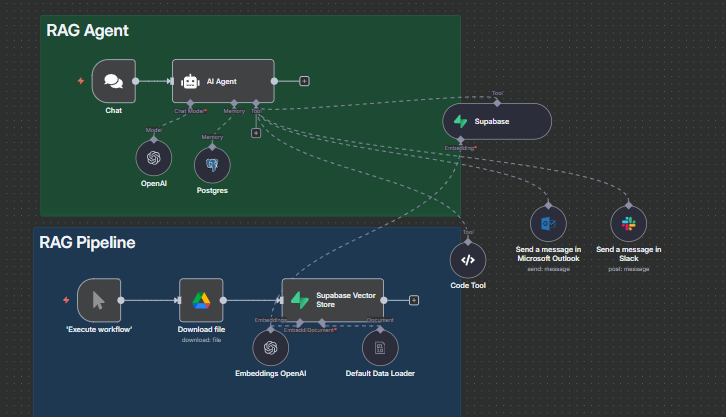Select the AI Agent robot node
The height and width of the screenshot is (417, 726).
[x=222, y=80]
